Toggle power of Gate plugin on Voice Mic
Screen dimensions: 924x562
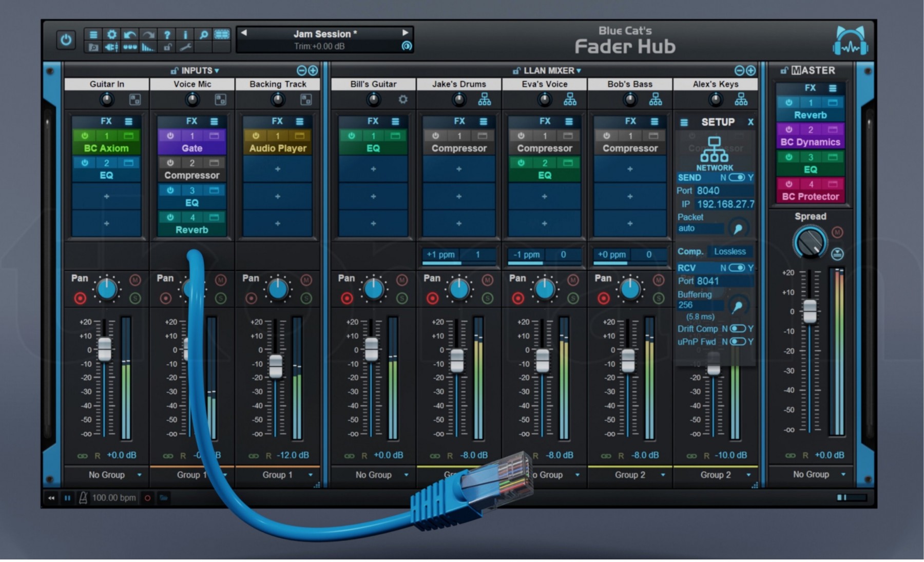click(x=170, y=136)
